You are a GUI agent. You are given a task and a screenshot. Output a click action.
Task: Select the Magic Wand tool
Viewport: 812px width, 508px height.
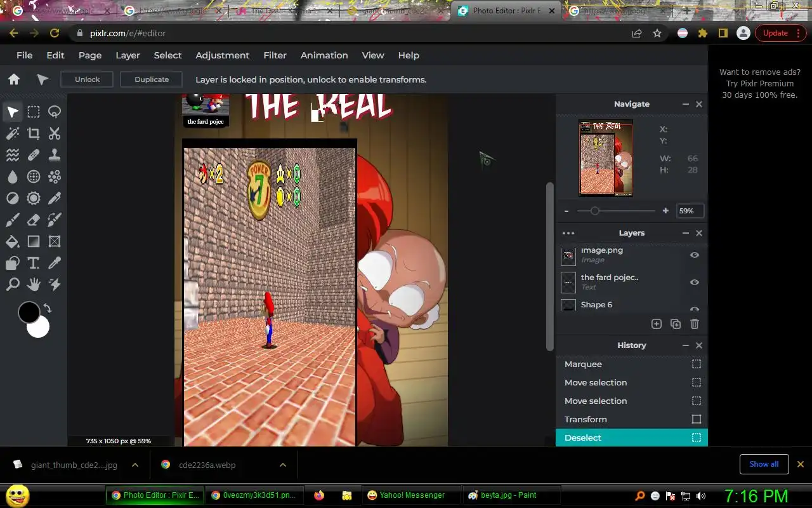click(x=13, y=133)
